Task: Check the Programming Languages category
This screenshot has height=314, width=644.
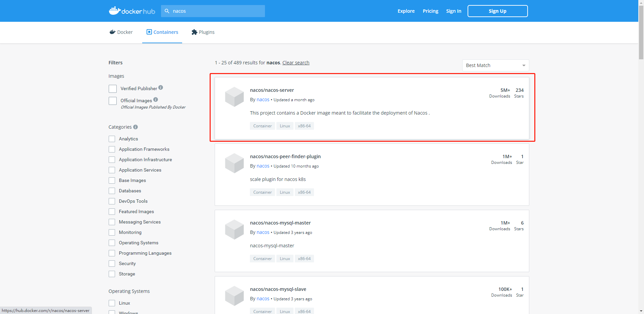Action: point(112,253)
